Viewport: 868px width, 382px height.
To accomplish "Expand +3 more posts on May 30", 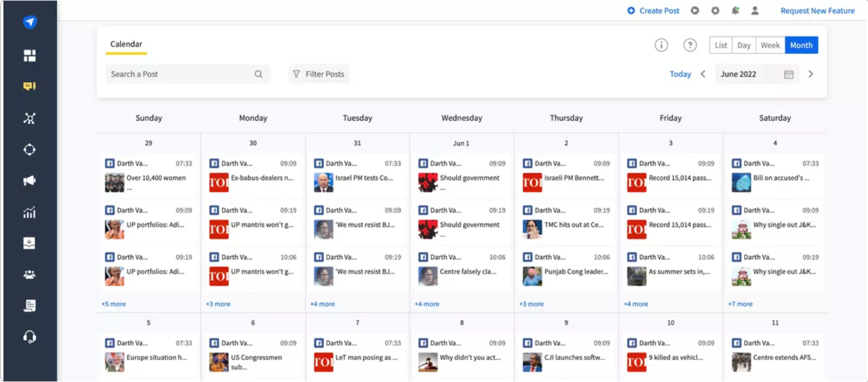I will [x=218, y=304].
